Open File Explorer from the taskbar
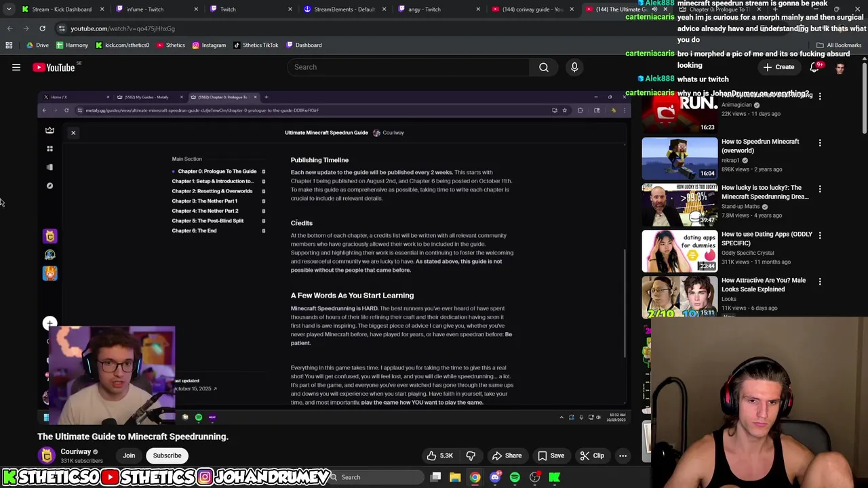The image size is (868, 488). [455, 477]
